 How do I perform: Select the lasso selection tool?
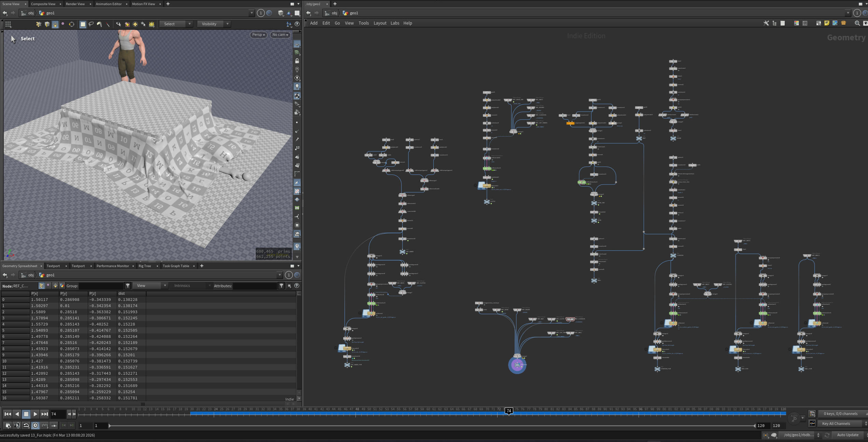click(91, 24)
